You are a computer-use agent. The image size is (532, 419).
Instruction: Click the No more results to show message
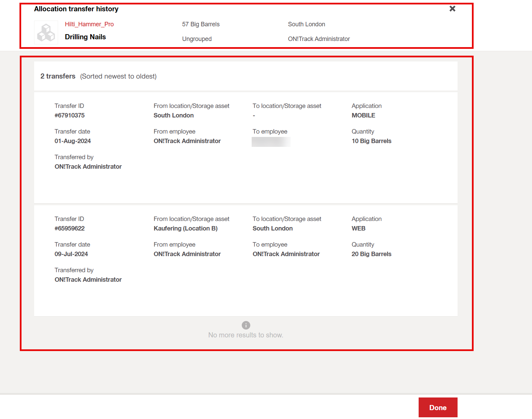(246, 335)
